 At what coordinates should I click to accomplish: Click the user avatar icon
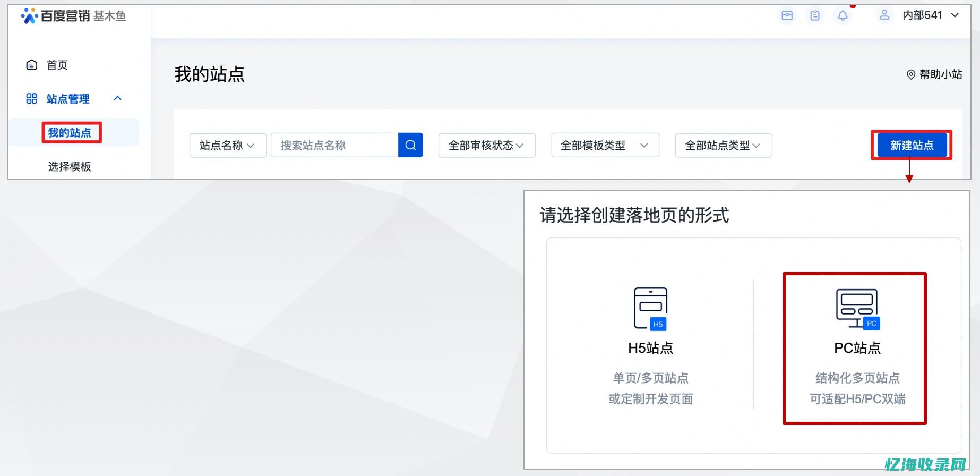click(884, 15)
